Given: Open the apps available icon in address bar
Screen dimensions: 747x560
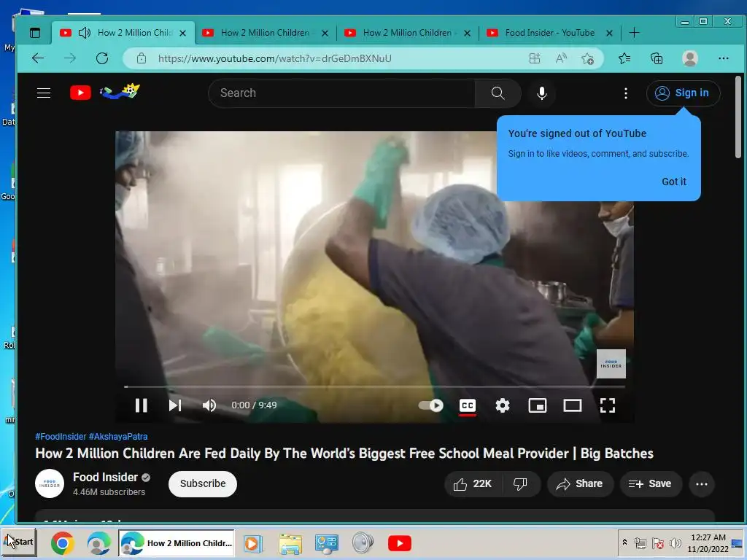Looking at the screenshot, I should (535, 58).
